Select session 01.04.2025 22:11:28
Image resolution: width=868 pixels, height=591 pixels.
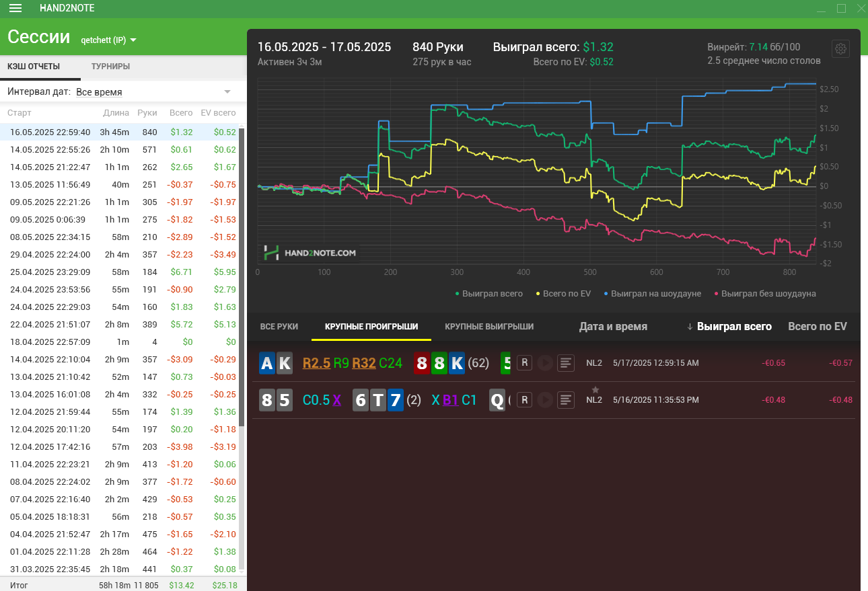pos(119,552)
